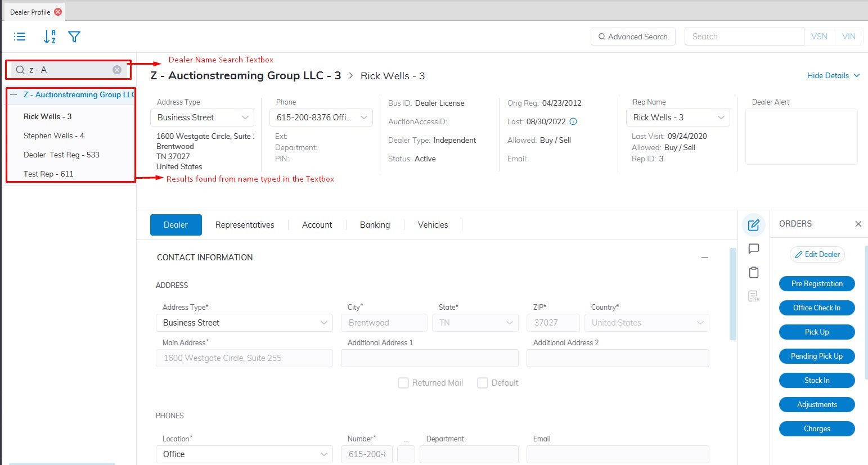Switch to the Representatives tab

coord(245,225)
